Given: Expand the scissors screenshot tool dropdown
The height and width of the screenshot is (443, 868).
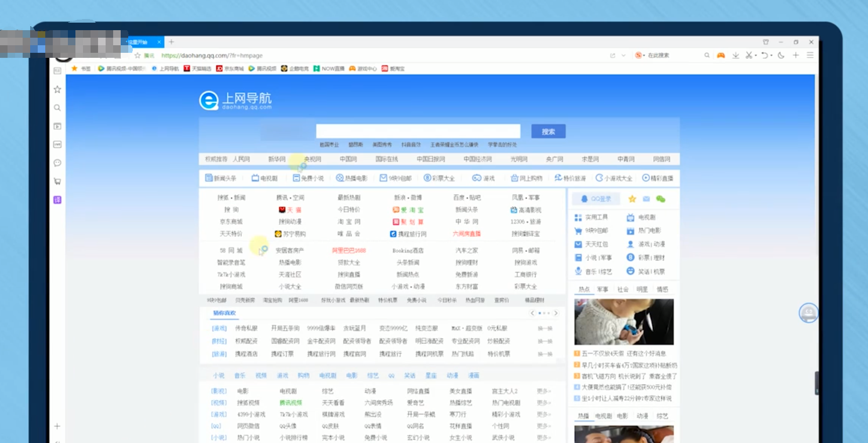Looking at the screenshot, I should click(755, 56).
